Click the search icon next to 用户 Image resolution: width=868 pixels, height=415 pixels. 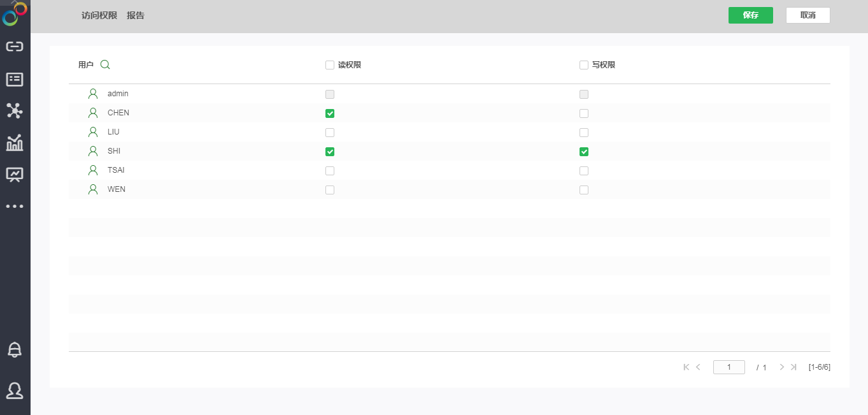click(x=106, y=64)
